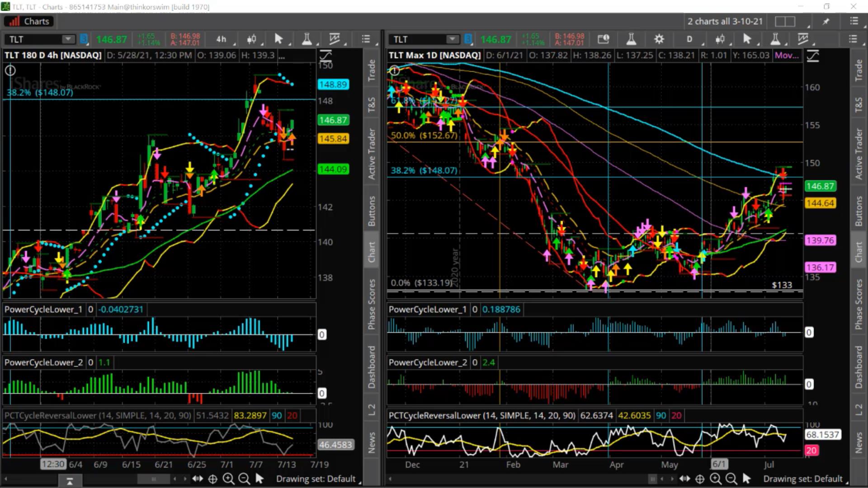Select the cursor icon in right chart bottom bar
Image resolution: width=868 pixels, height=488 pixels.
(x=746, y=479)
